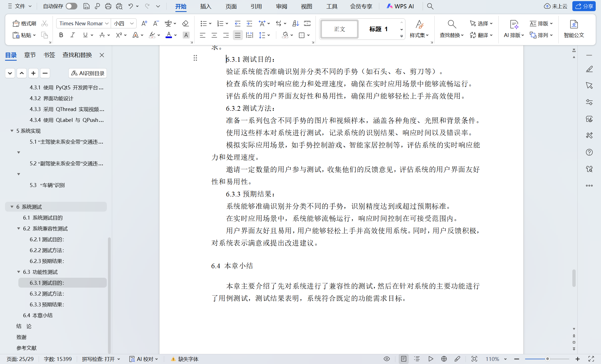Toggle eye protection mode in status bar
Viewport: 601px width, 364px height.
click(x=387, y=359)
